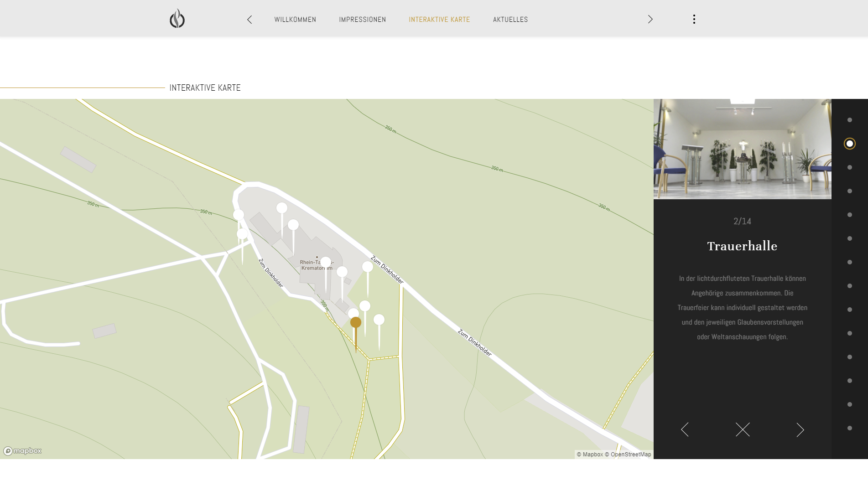Choose the fifth dot in the dot navigation

coord(849,215)
